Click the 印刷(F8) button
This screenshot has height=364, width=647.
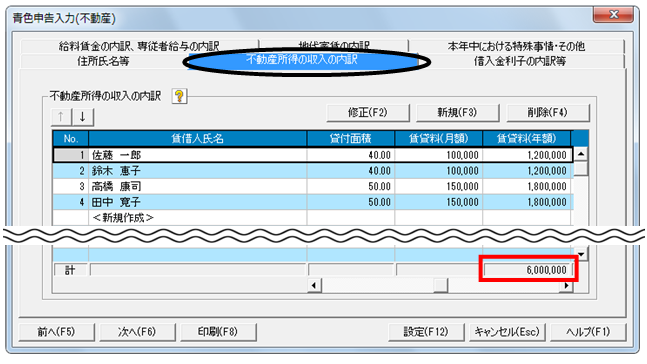(218, 332)
